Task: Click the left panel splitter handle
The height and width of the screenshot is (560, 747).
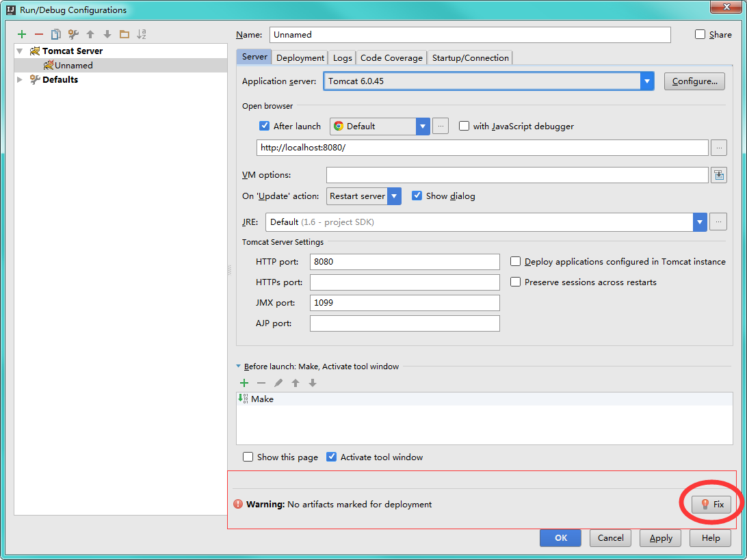Action: click(x=229, y=270)
